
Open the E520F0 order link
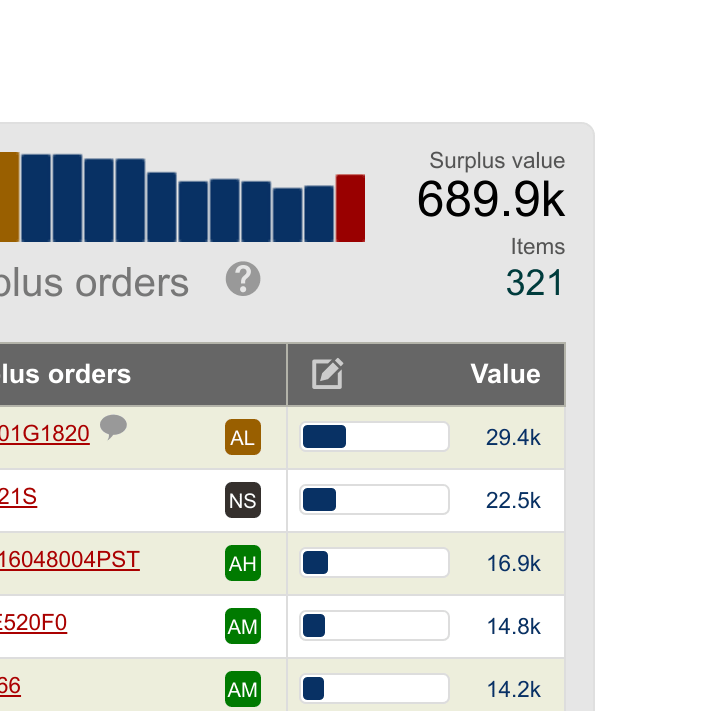[x=34, y=623]
